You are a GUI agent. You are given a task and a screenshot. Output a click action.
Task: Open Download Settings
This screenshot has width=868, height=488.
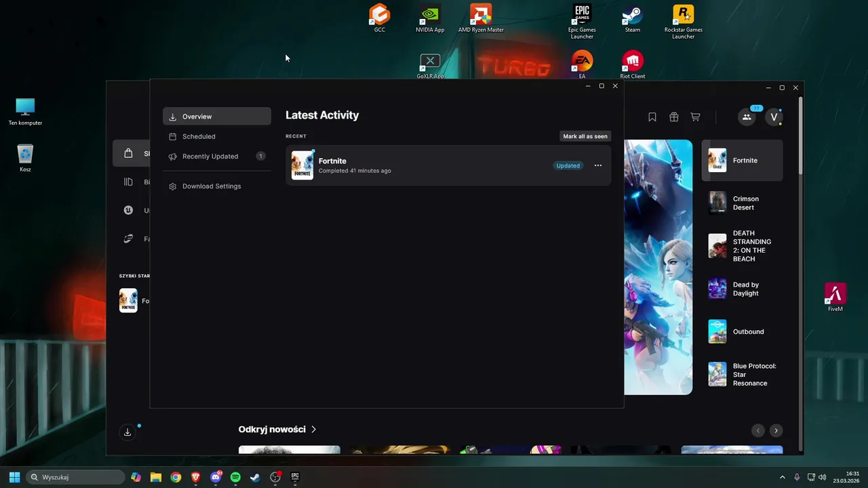point(216,186)
